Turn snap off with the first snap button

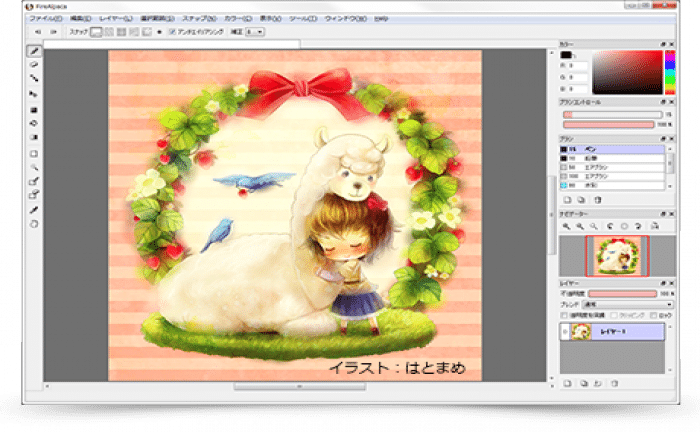[96, 32]
